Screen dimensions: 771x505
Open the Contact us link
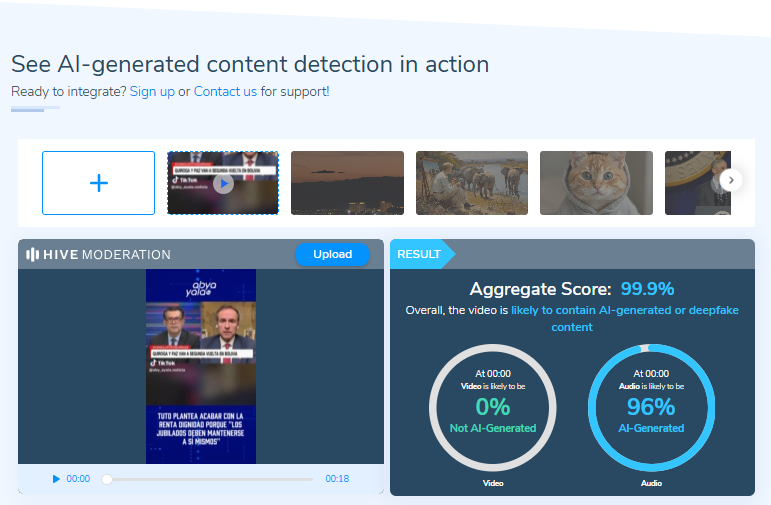tap(225, 92)
